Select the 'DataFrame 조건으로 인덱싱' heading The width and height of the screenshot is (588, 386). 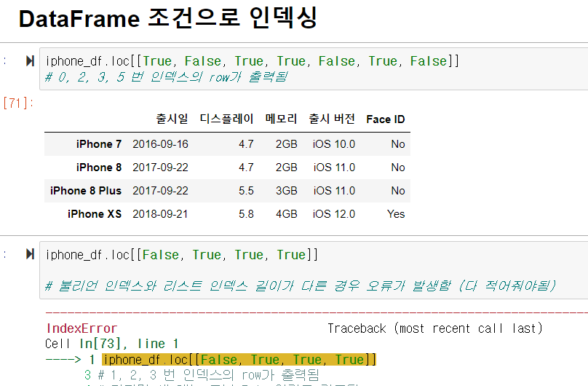[168, 18]
